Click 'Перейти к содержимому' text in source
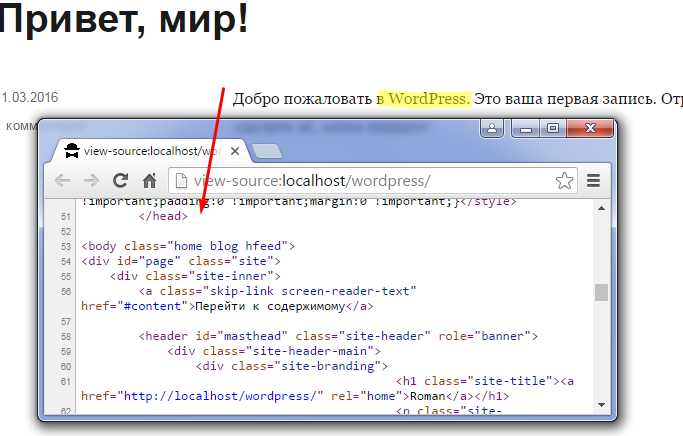The height and width of the screenshot is (436, 683). pyautogui.click(x=270, y=306)
